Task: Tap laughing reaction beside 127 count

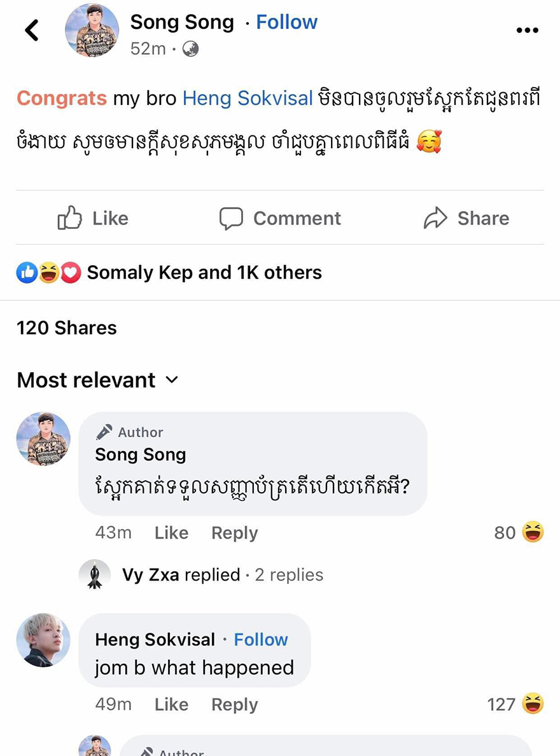Action: [533, 704]
